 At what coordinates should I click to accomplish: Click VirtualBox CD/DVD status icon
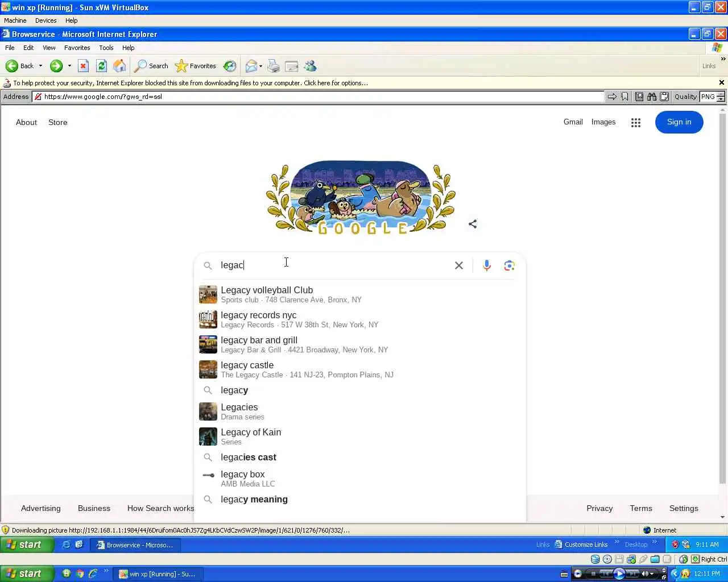(x=607, y=559)
